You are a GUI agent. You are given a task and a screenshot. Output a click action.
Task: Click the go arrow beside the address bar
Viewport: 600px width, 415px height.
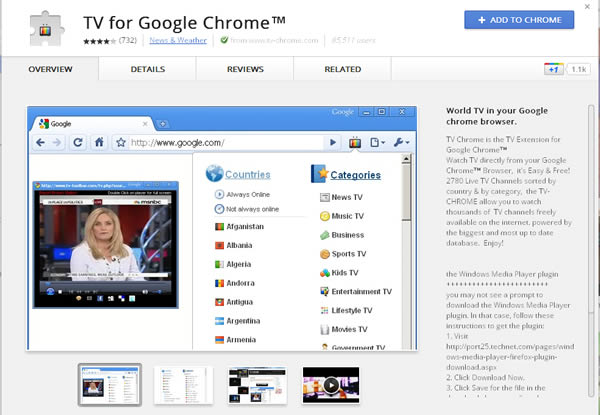pos(333,143)
